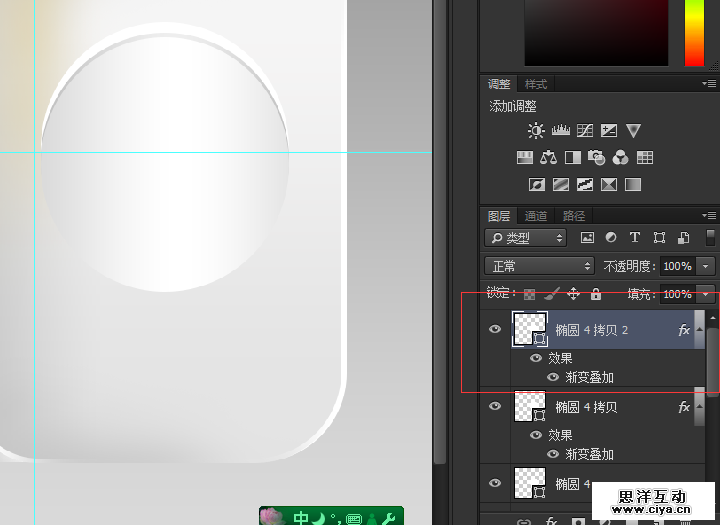
Task: Click the Color Balance scales icon
Action: pos(548,158)
